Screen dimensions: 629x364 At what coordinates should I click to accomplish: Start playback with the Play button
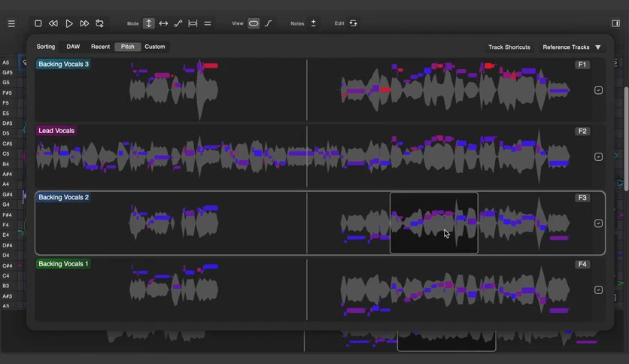[69, 23]
